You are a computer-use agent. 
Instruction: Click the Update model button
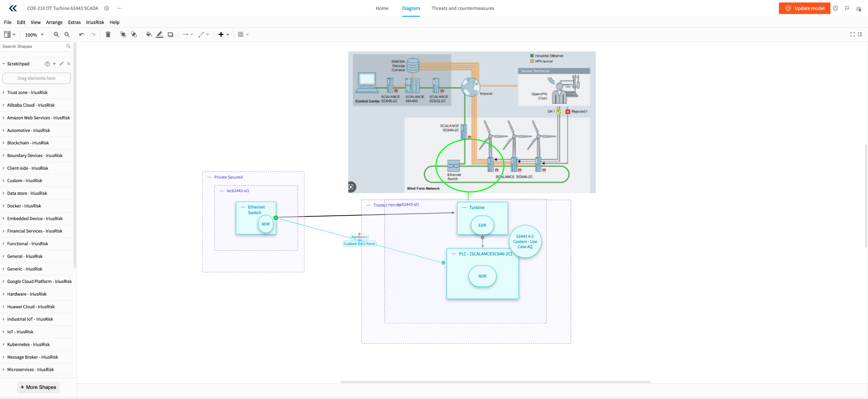click(x=804, y=8)
